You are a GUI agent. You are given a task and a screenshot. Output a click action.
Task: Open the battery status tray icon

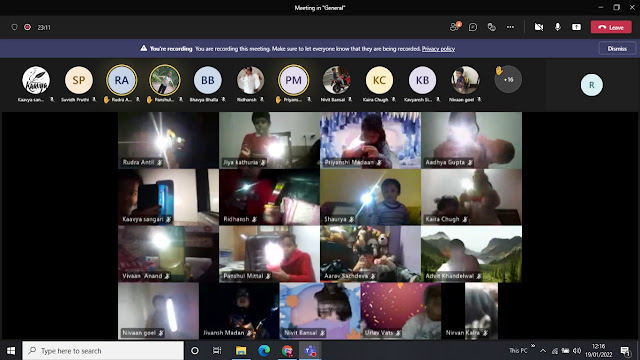tap(565, 351)
